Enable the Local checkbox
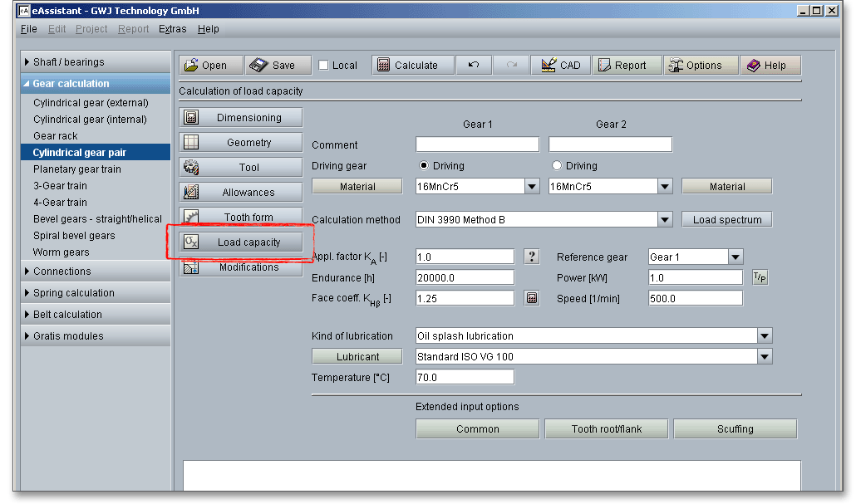 click(x=324, y=66)
